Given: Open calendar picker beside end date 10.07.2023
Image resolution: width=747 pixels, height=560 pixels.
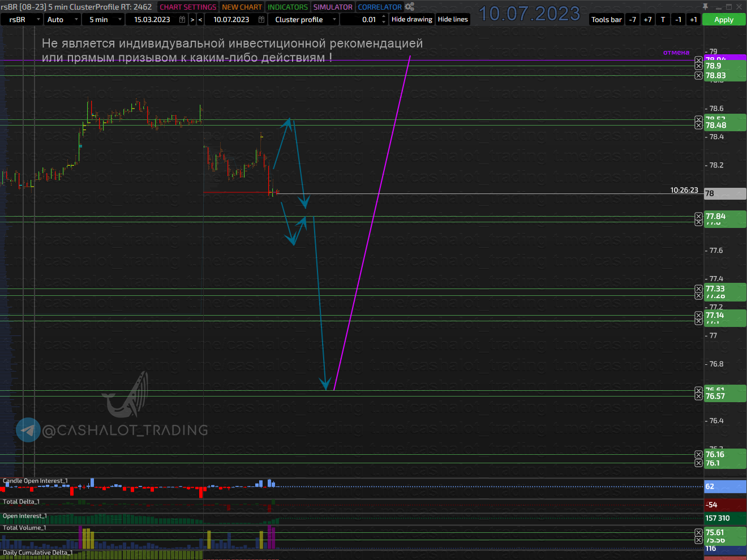Looking at the screenshot, I should (261, 19).
